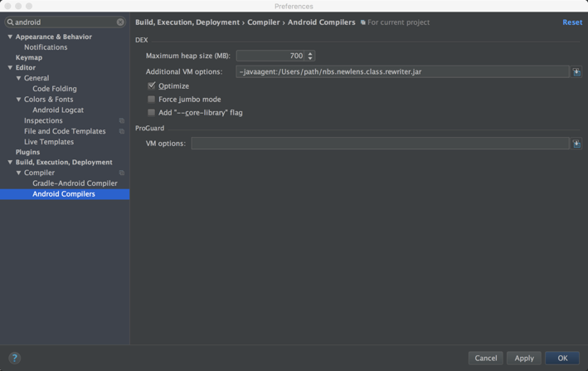Viewport: 588px width, 371px height.
Task: Click the Reset link
Action: coord(571,22)
